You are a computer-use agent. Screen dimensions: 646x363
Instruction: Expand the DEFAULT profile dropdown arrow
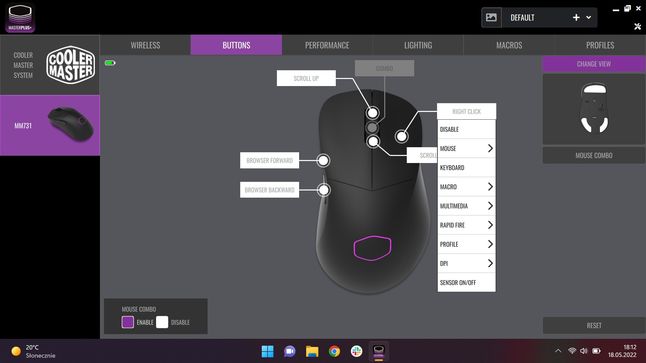click(588, 18)
